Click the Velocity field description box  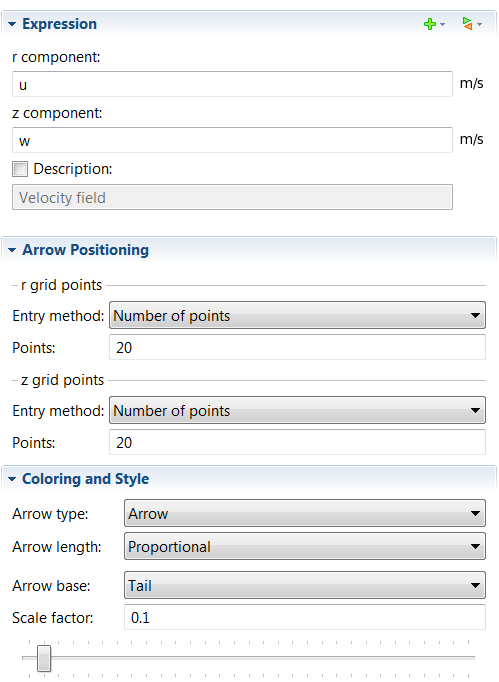(232, 197)
